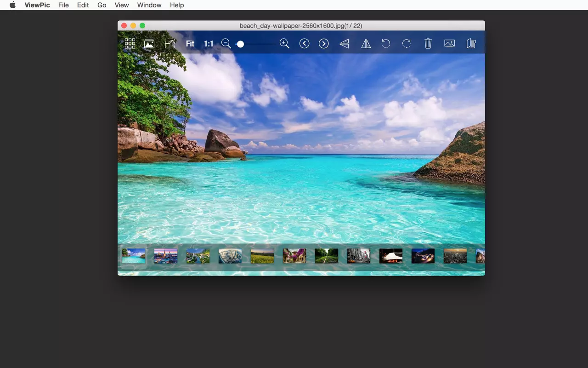Minimize the ViewPic window
Viewport: 588px width, 368px height.
coord(133,26)
